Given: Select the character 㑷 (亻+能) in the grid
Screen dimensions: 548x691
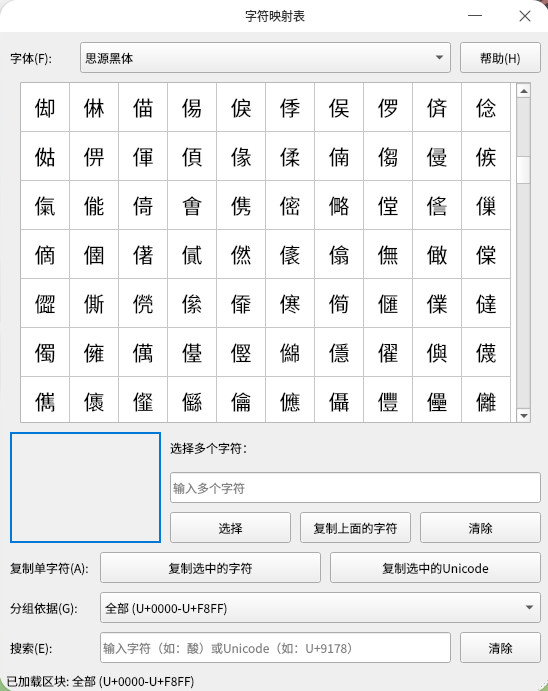Looking at the screenshot, I should [94, 205].
